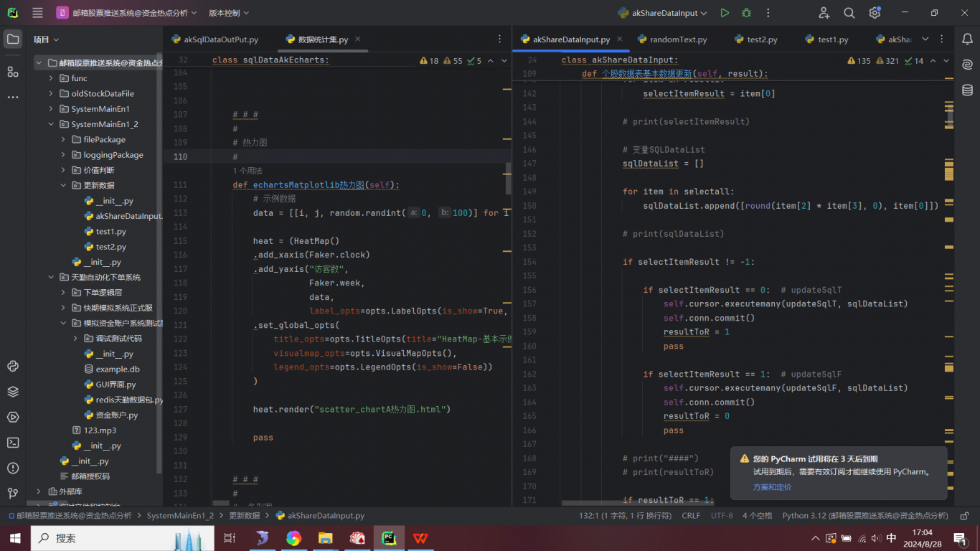Image resolution: width=980 pixels, height=551 pixels.
Task: Open the 版本控制 dropdown
Action: [x=229, y=13]
